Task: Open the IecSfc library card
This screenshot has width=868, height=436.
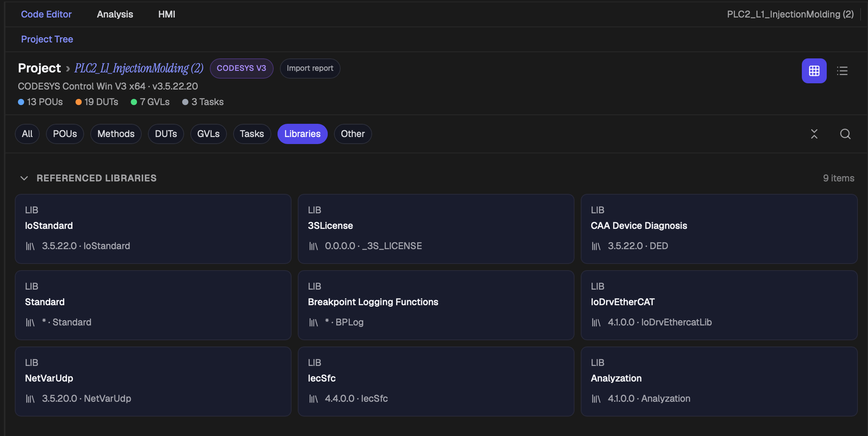Action: (x=436, y=381)
